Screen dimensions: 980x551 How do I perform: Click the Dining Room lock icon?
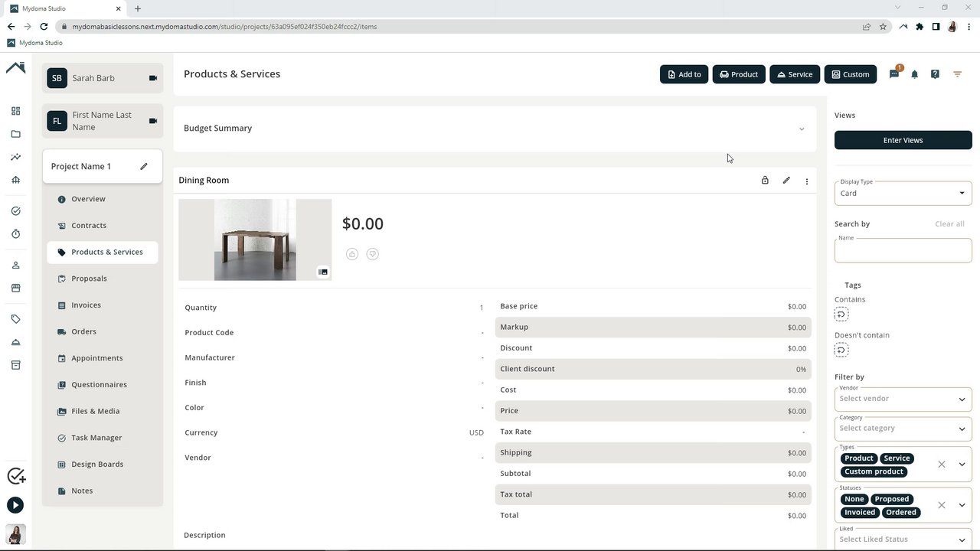click(765, 181)
